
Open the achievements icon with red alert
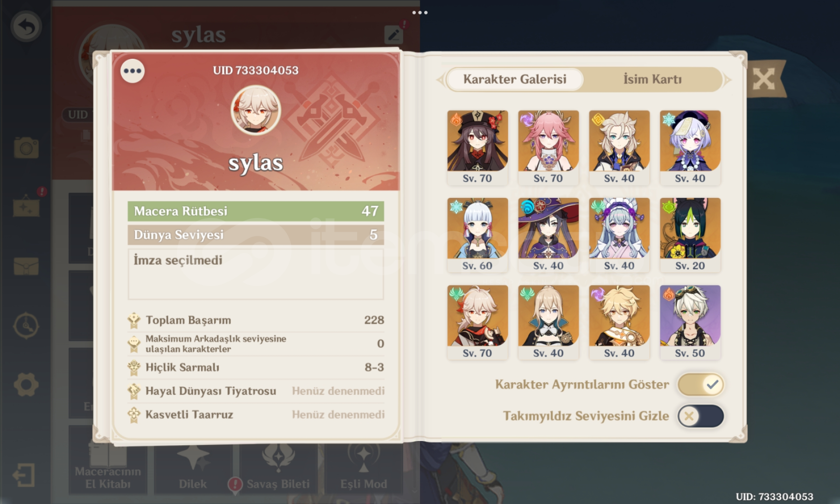pyautogui.click(x=27, y=205)
